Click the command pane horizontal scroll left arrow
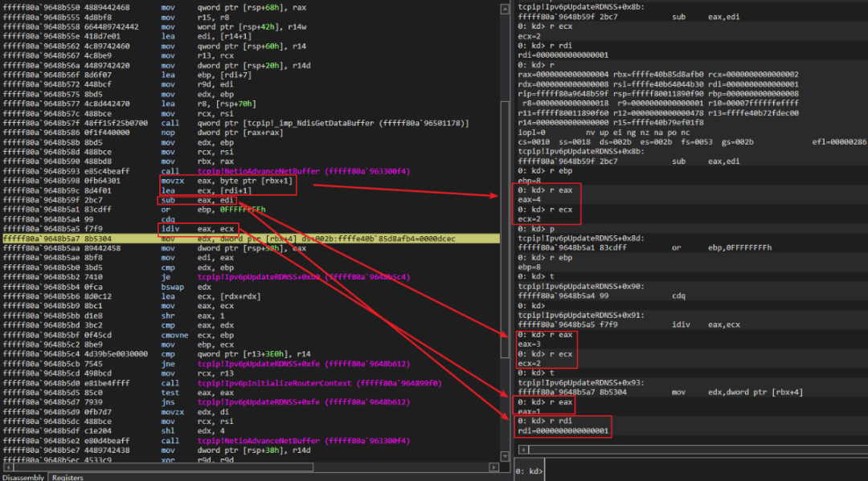 coord(524,450)
